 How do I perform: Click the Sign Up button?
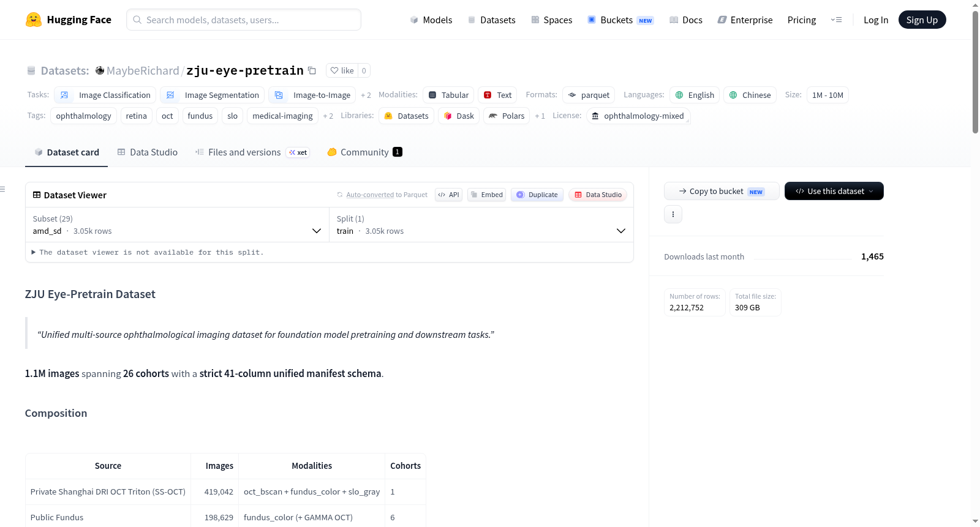click(x=922, y=20)
